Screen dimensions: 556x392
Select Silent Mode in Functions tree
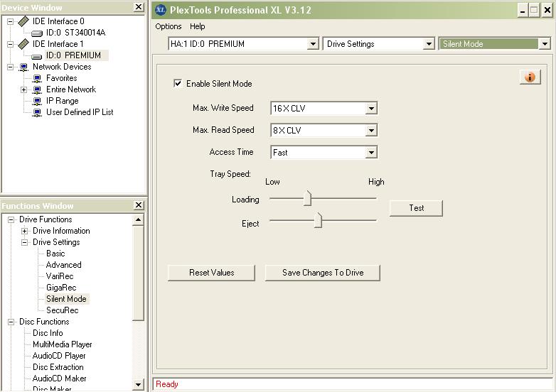point(66,299)
